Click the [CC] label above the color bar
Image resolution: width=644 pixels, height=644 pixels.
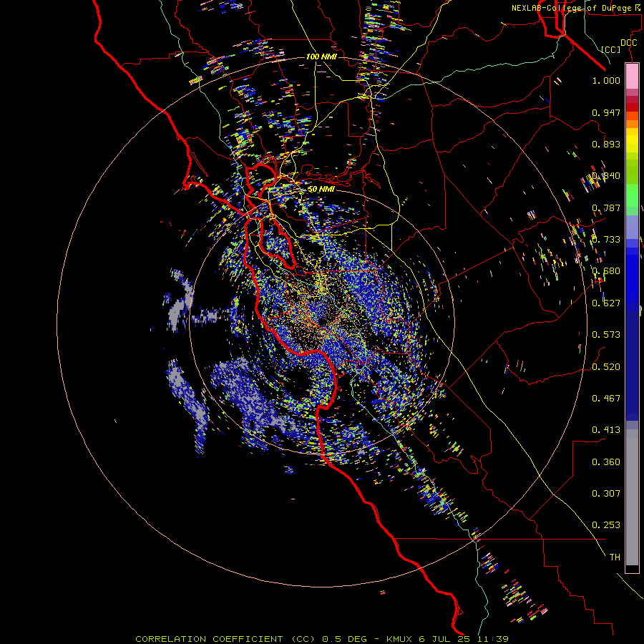coord(611,49)
